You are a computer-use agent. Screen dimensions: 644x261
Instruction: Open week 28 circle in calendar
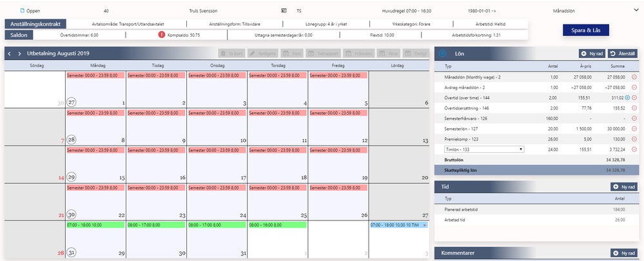click(x=72, y=140)
